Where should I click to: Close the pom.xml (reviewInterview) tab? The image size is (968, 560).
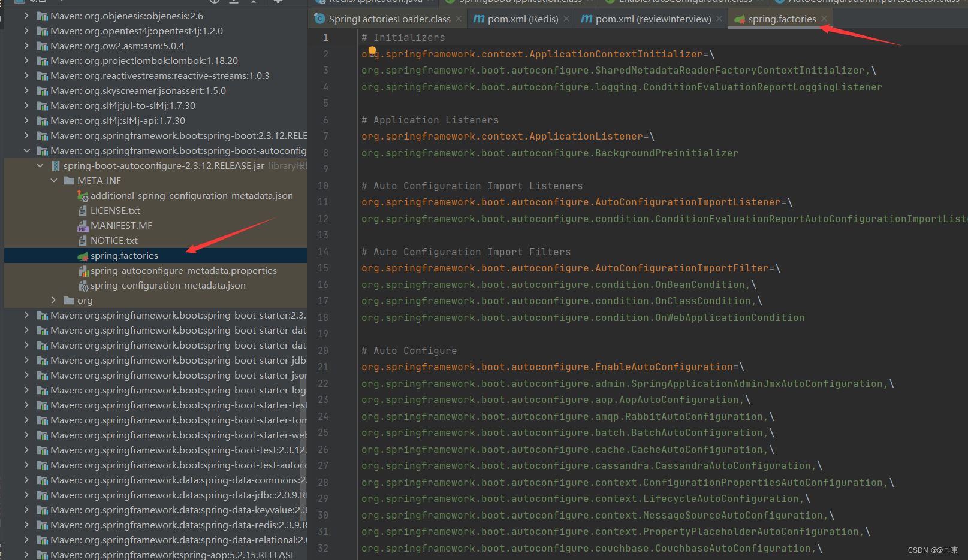click(x=719, y=19)
